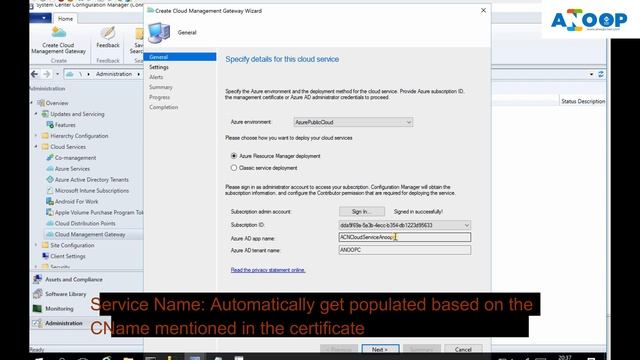The height and width of the screenshot is (360, 640).
Task: Click Administration breadcrumb in address bar
Action: point(114,74)
